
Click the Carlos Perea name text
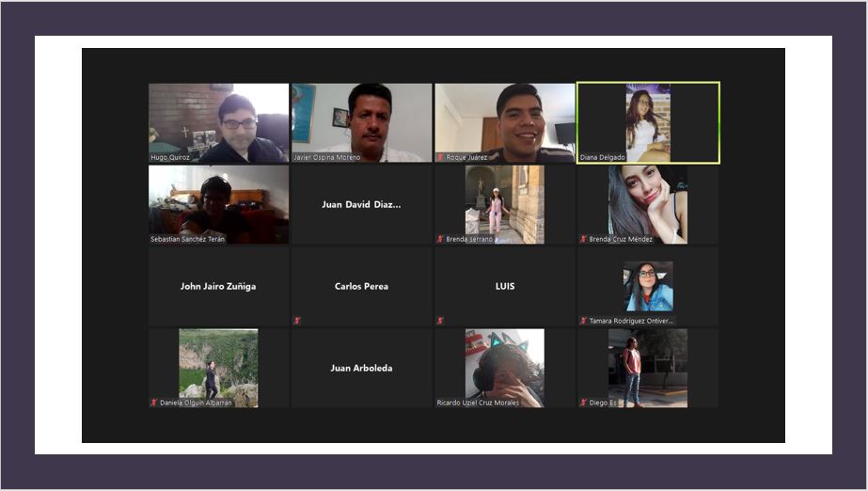click(361, 286)
